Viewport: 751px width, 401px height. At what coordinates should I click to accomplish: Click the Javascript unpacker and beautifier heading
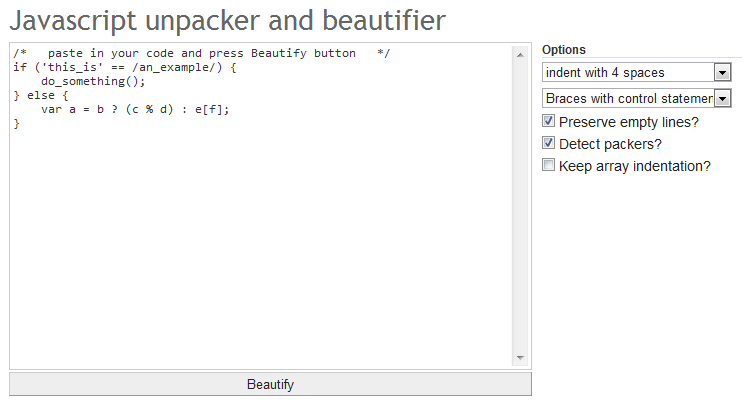(228, 21)
